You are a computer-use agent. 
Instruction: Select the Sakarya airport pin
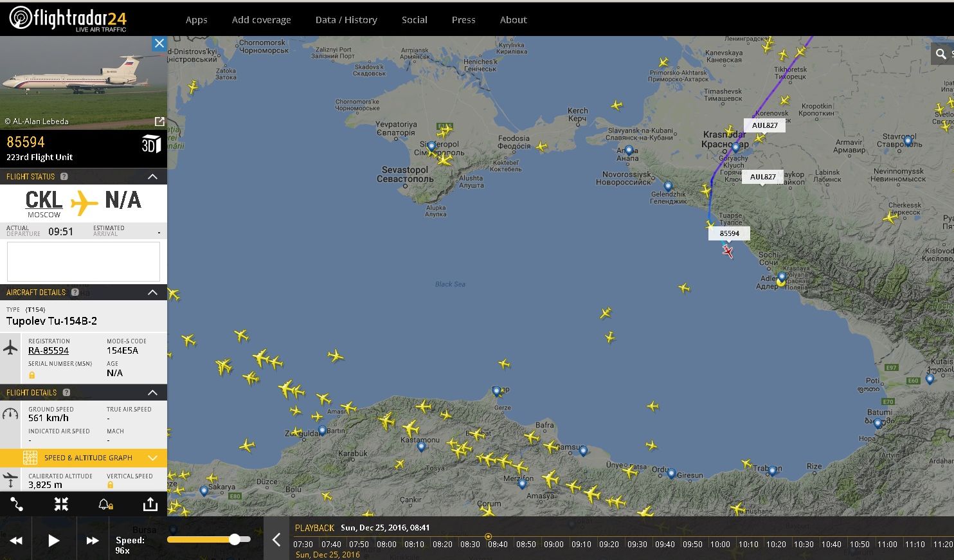(204, 491)
